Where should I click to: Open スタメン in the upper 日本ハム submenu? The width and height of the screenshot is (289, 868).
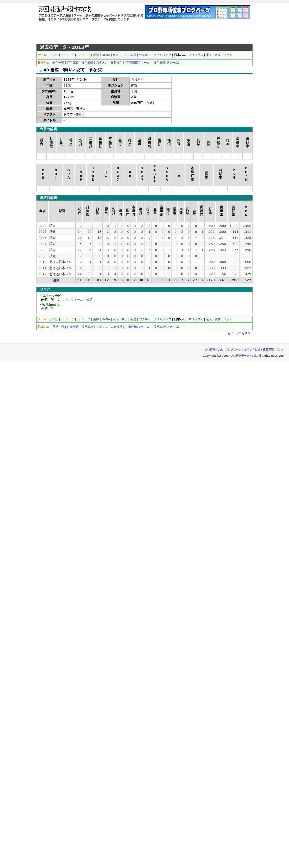point(102,63)
